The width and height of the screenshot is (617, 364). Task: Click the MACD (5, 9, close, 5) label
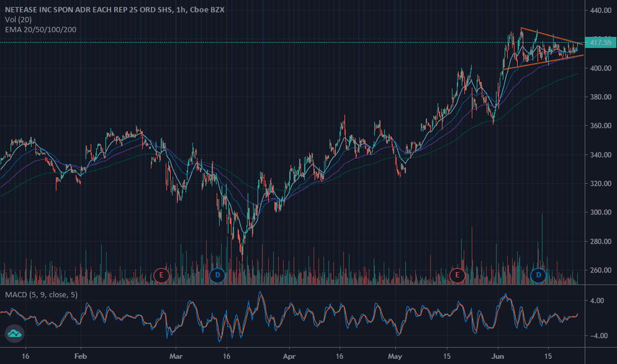click(41, 295)
